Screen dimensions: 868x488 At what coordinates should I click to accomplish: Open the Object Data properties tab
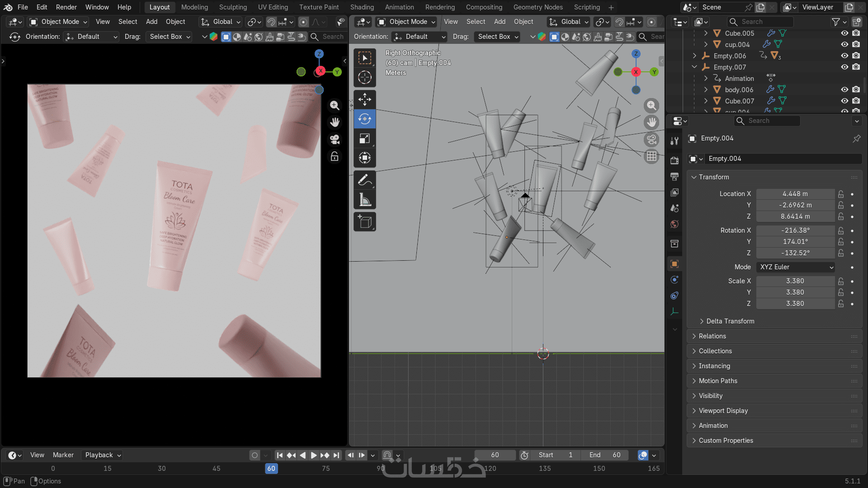click(675, 312)
